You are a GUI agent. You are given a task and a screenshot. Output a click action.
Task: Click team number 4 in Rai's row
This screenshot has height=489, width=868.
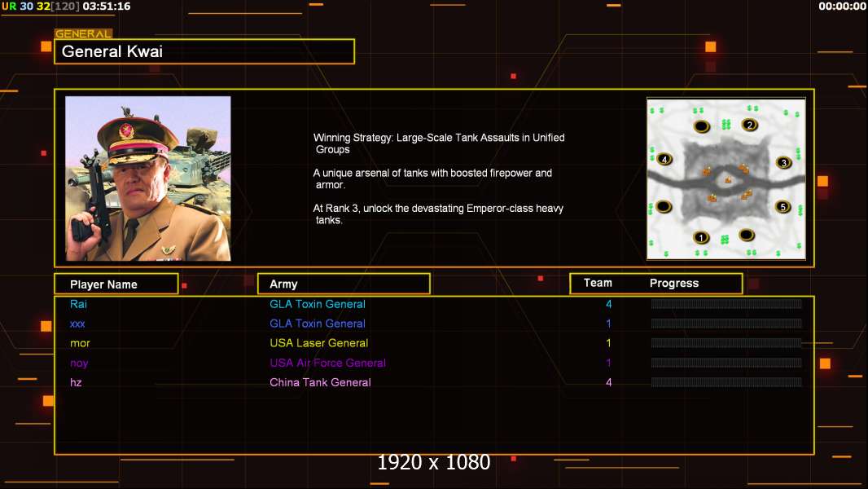(608, 304)
